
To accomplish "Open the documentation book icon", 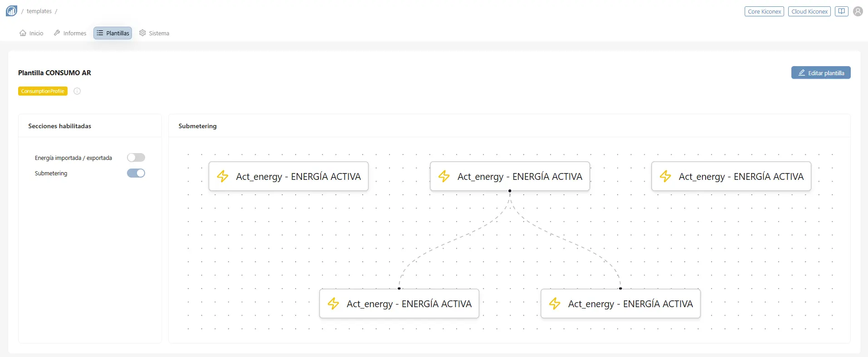I will tap(841, 11).
